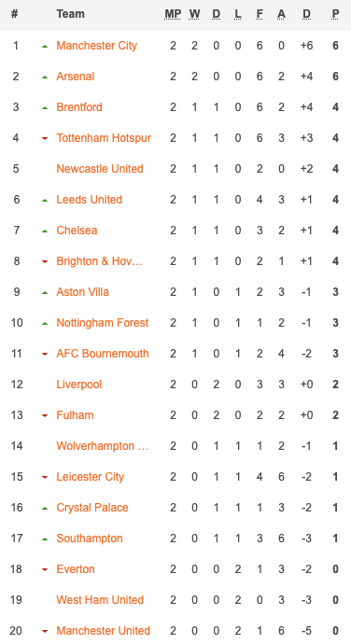Click the MP column header
351x644 pixels.
tap(173, 14)
